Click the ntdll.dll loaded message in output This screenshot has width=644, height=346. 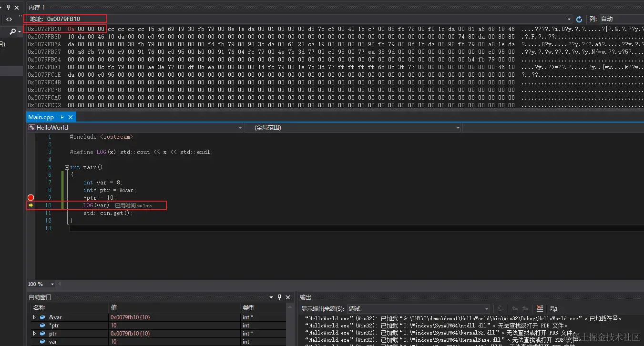point(436,326)
